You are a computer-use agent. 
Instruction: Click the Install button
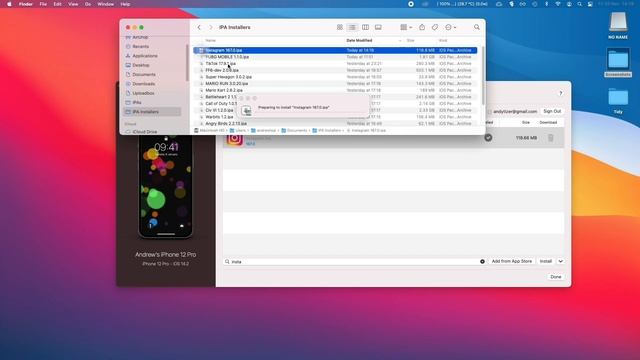click(546, 261)
